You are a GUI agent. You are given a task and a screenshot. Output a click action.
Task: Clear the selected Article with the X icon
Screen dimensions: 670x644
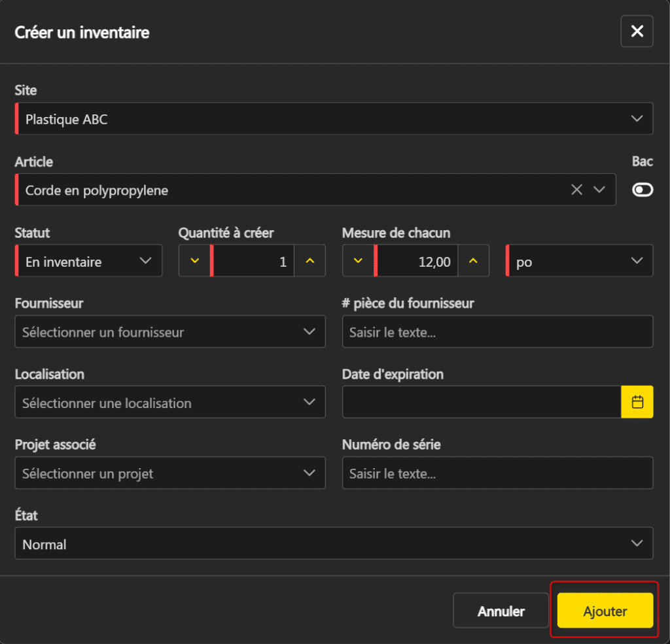click(x=576, y=190)
